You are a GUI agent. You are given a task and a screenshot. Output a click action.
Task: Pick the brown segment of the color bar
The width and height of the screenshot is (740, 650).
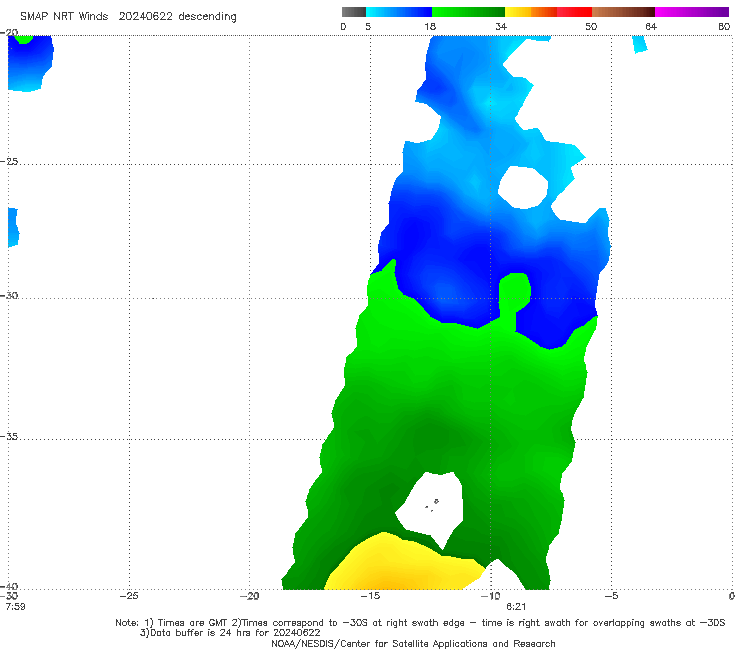coord(623,12)
